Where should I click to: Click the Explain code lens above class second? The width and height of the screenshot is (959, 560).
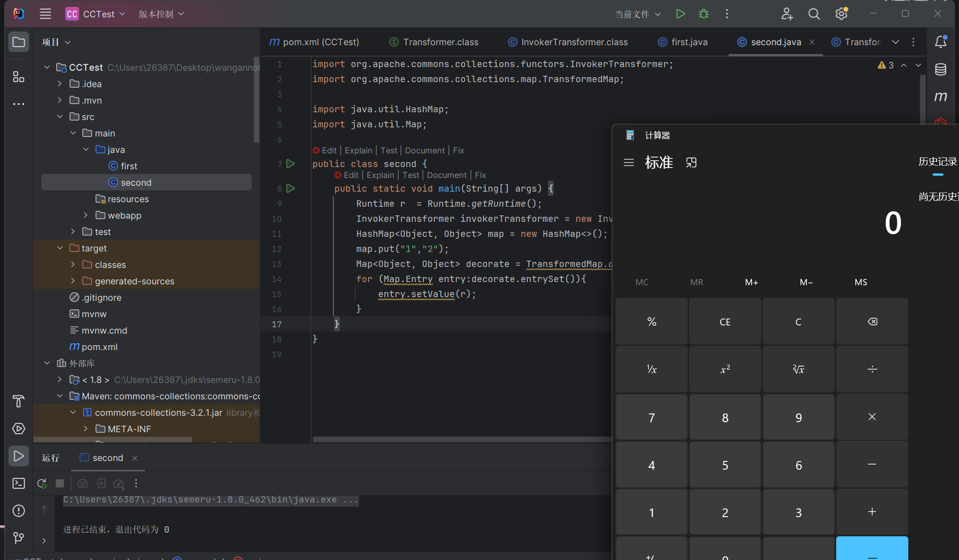click(358, 151)
